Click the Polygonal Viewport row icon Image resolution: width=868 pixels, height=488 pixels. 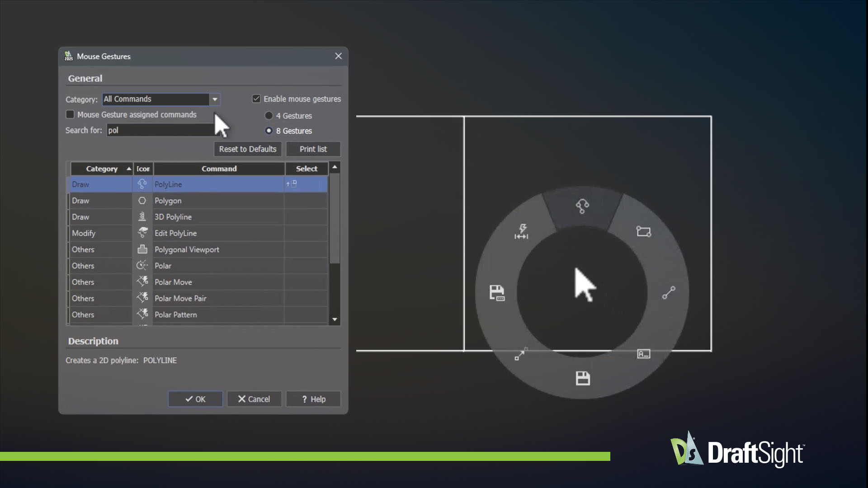pyautogui.click(x=142, y=249)
